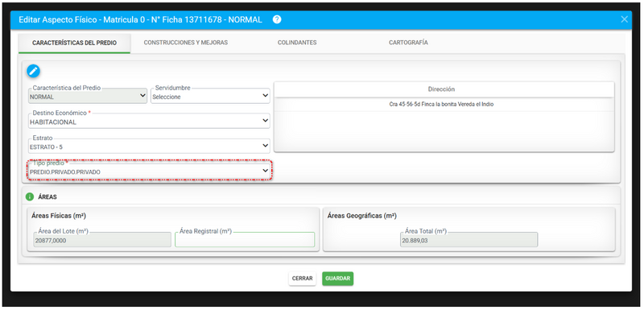The width and height of the screenshot is (644, 310).
Task: Select the address row Cra 45-56-5d Finca la bonita
Action: [444, 105]
